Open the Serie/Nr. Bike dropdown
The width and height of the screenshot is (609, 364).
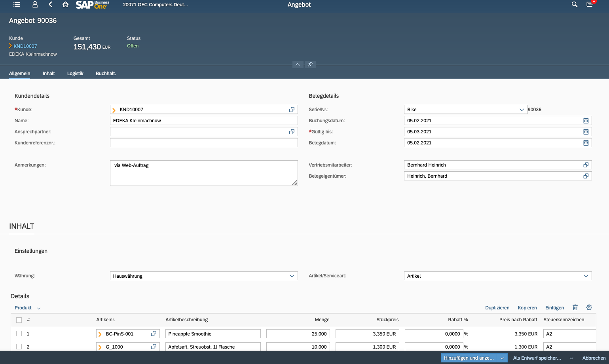tap(522, 110)
